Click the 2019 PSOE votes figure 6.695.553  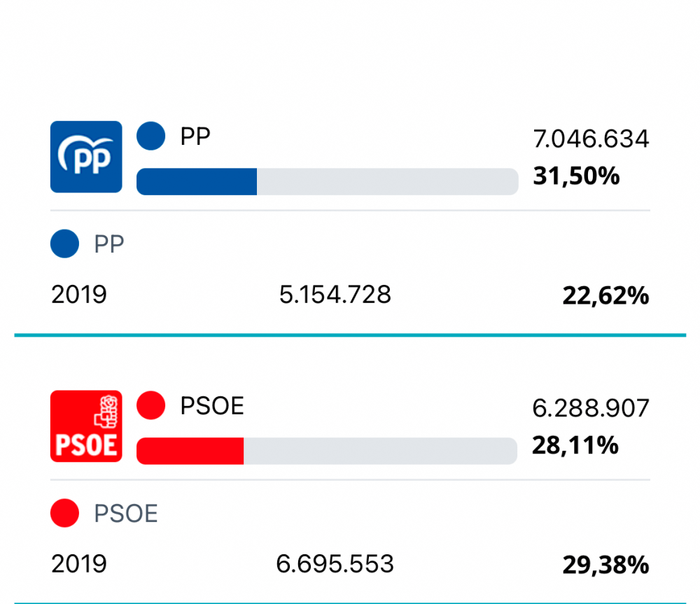(x=335, y=563)
